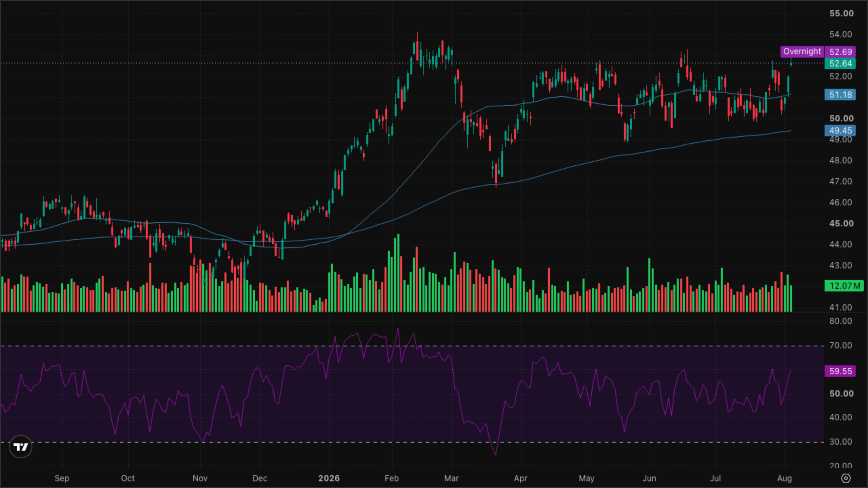868x488 pixels.
Task: Click the Sep label on time axis
Action: point(62,479)
